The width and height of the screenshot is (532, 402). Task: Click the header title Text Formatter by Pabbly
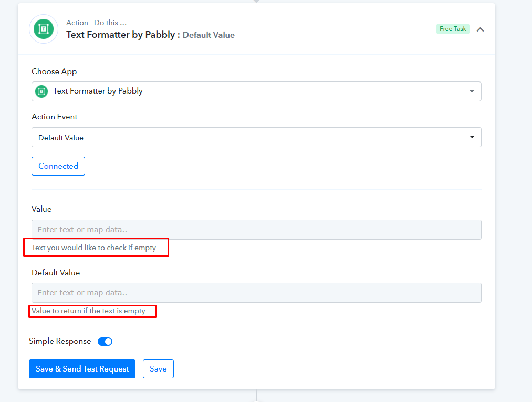[x=120, y=35]
